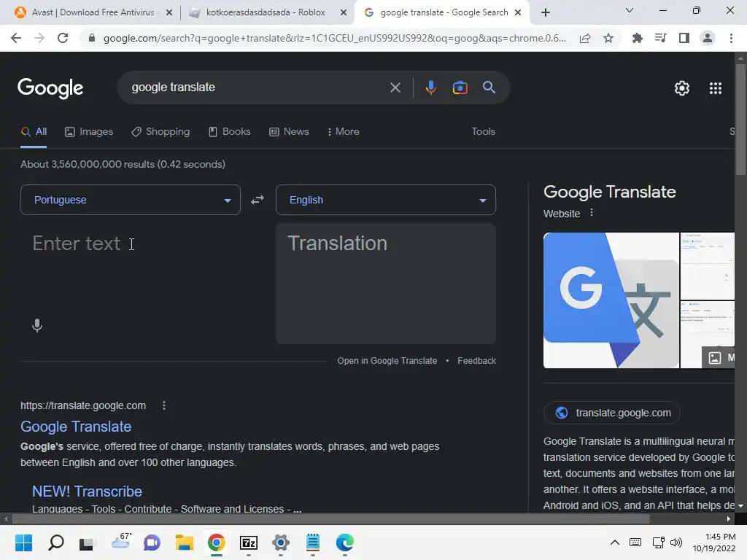This screenshot has width=747, height=560.
Task: Open Google Translate logo thumbnail
Action: point(611,300)
